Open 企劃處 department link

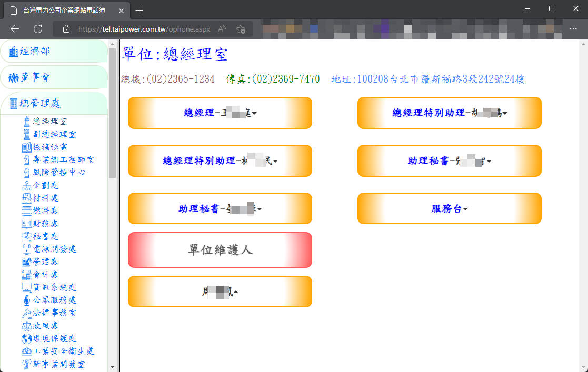click(45, 186)
